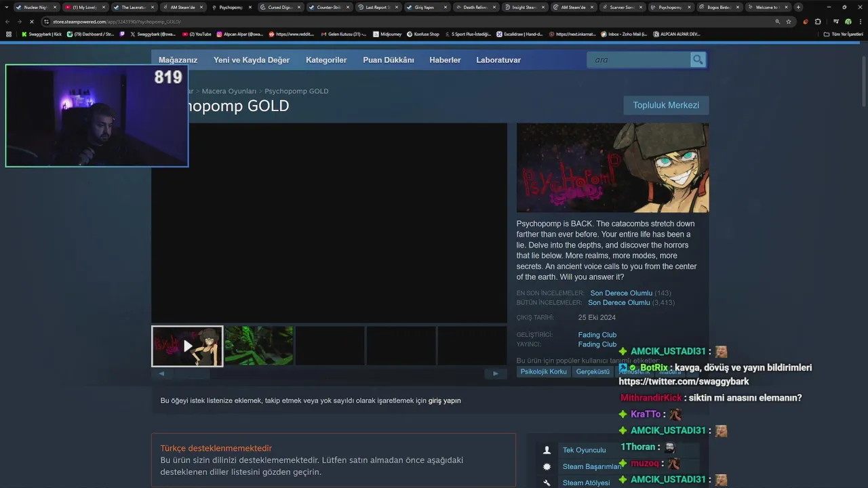Click the Topluluk Merkezi button

coord(666,105)
